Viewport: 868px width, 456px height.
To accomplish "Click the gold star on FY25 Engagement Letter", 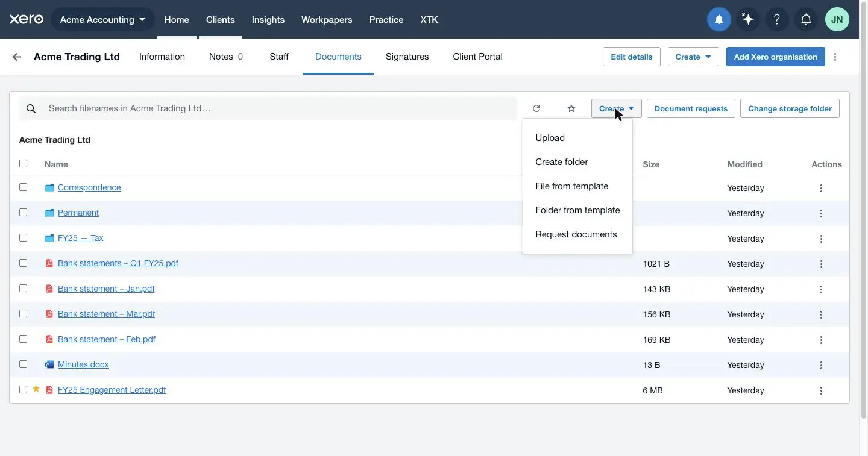I will click(36, 389).
